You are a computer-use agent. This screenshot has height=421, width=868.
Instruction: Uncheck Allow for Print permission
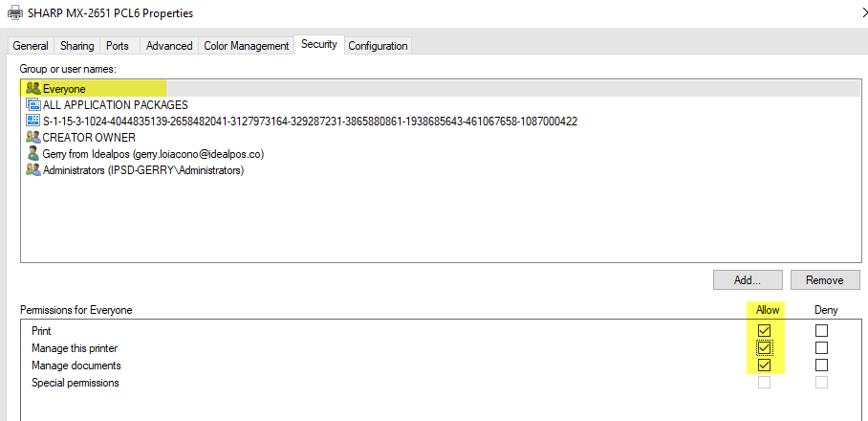tap(764, 331)
